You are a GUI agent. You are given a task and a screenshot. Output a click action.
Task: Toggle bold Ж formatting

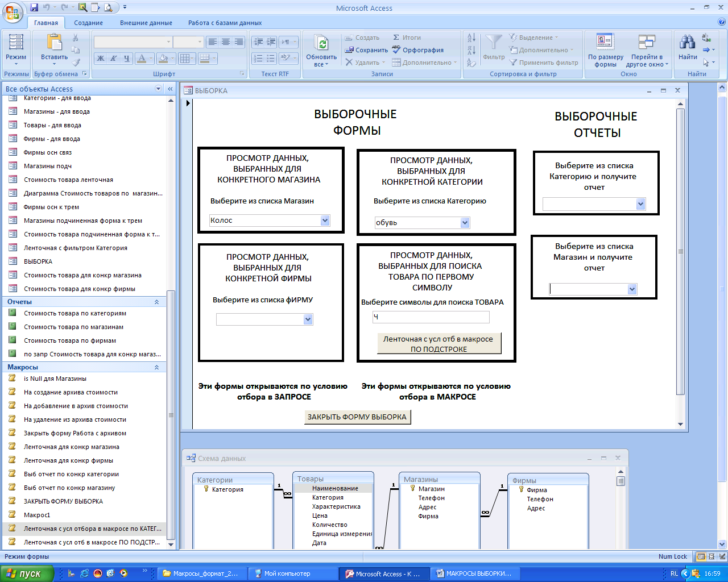pyautogui.click(x=101, y=59)
